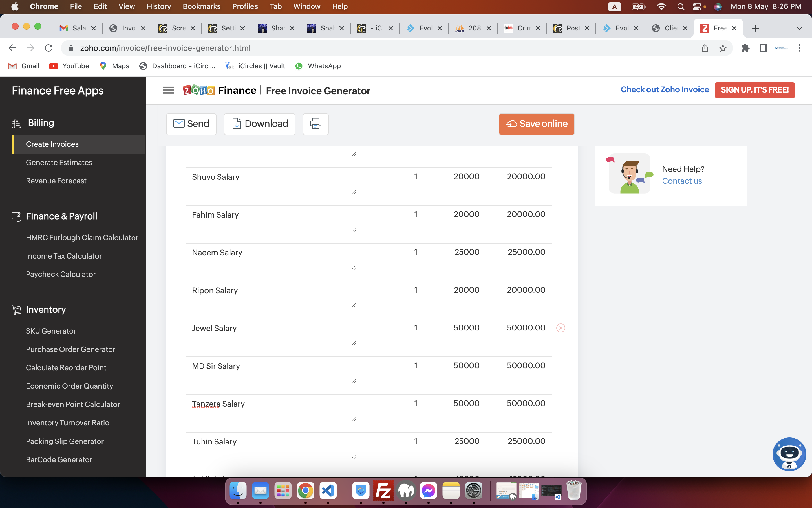Open Control Center in the menu bar
This screenshot has height=508, width=812.
tap(697, 7)
